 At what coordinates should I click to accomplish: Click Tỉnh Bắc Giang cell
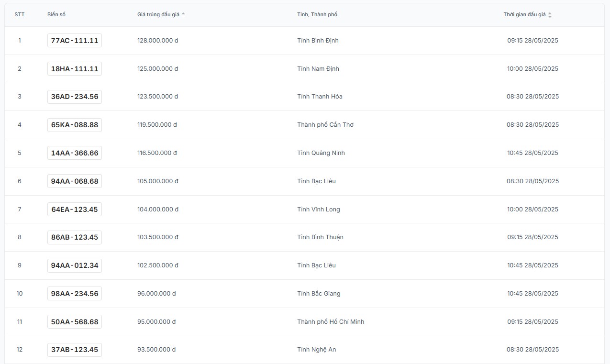[319, 294]
